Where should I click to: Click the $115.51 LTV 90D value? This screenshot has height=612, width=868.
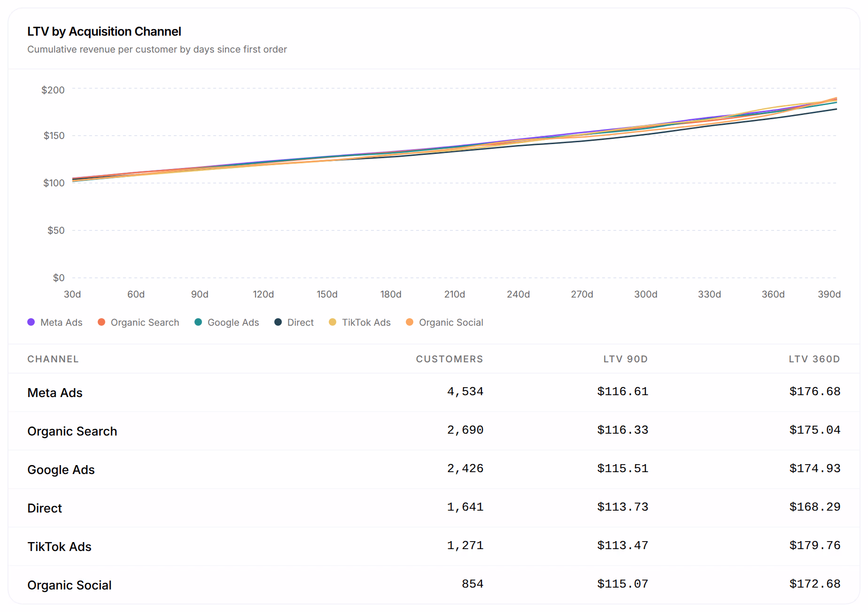622,468
